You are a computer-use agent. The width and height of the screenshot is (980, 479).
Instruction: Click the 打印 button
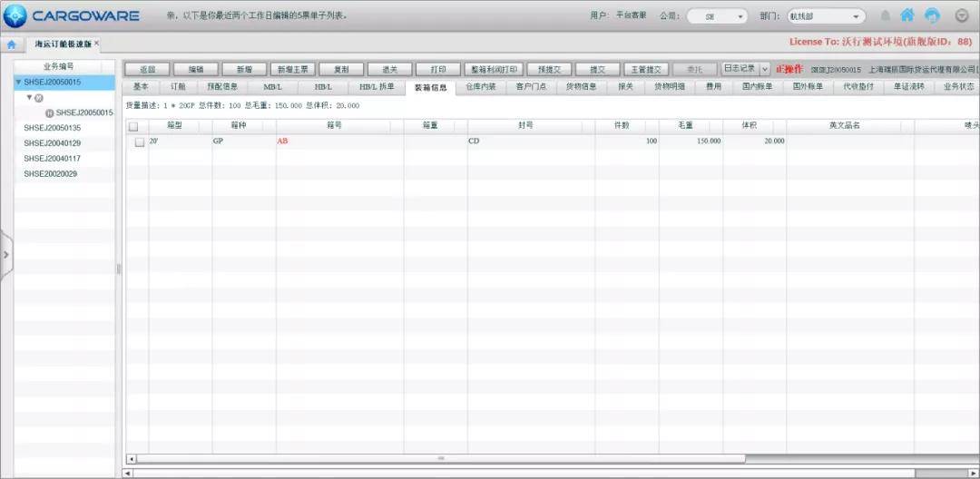(438, 69)
